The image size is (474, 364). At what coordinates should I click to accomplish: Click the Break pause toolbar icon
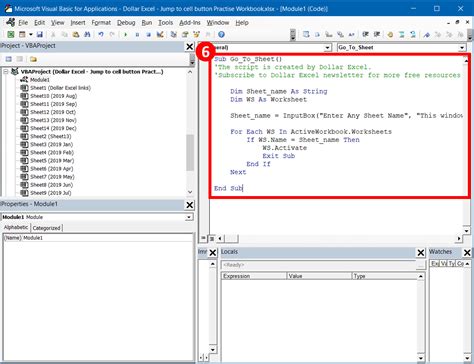click(137, 34)
